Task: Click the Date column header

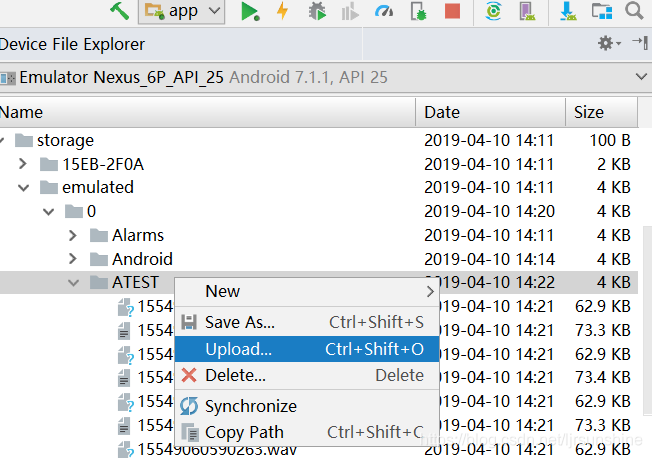Action: 491,112
